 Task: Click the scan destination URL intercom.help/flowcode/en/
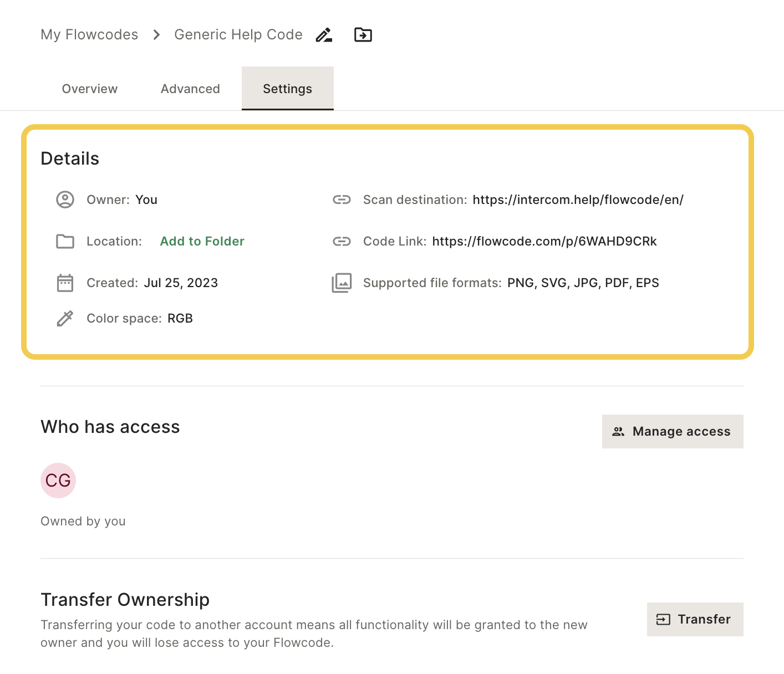[x=578, y=200]
